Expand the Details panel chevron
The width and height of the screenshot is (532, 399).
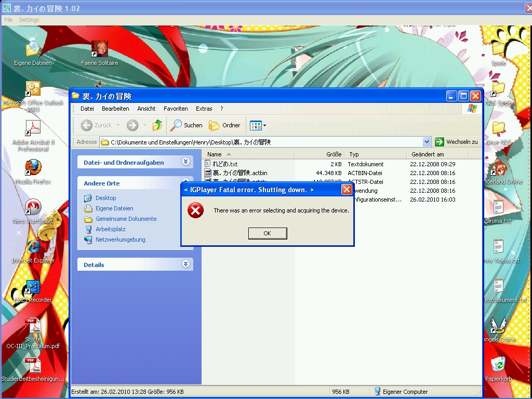click(185, 264)
